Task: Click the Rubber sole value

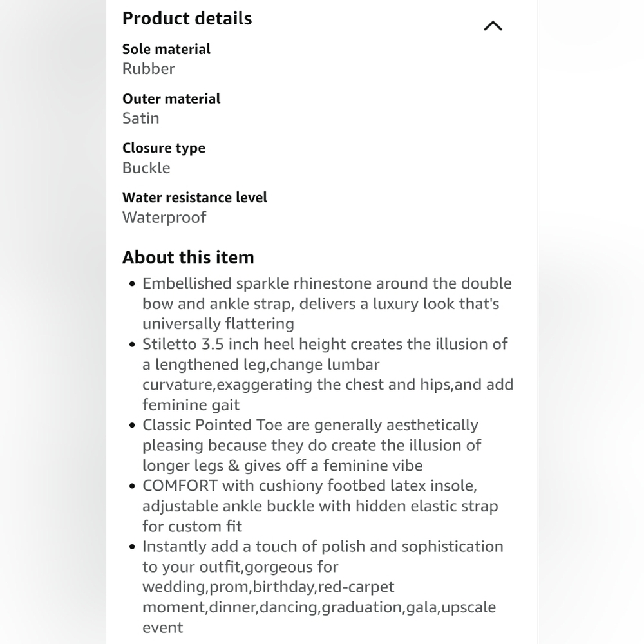Action: (149, 69)
